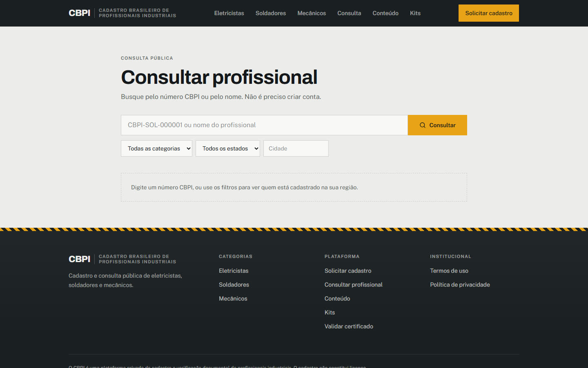Click the CBPI logo in the footer
The width and height of the screenshot is (588, 368).
point(122,259)
